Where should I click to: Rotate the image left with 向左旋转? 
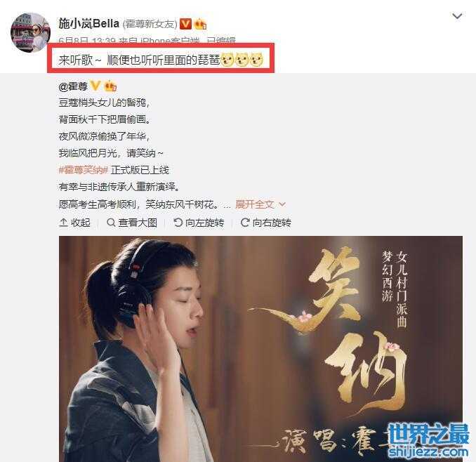point(199,223)
